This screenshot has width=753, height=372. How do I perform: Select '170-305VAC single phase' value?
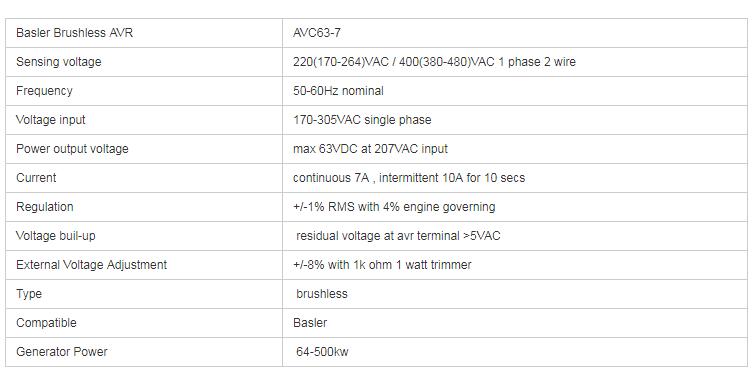pos(362,120)
